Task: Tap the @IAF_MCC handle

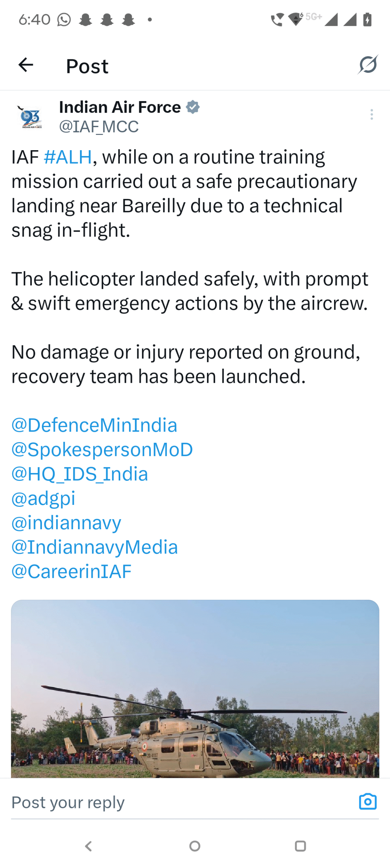Action: pyautogui.click(x=99, y=127)
